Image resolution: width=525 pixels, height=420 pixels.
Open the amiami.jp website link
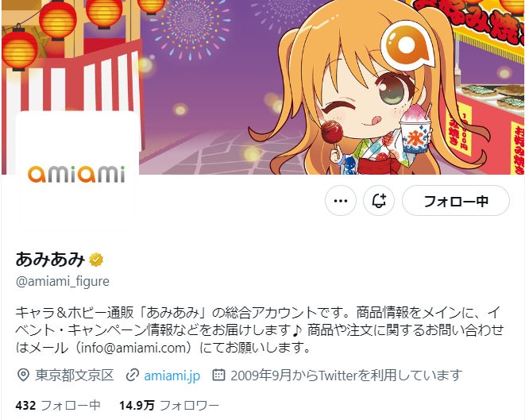tap(172, 376)
